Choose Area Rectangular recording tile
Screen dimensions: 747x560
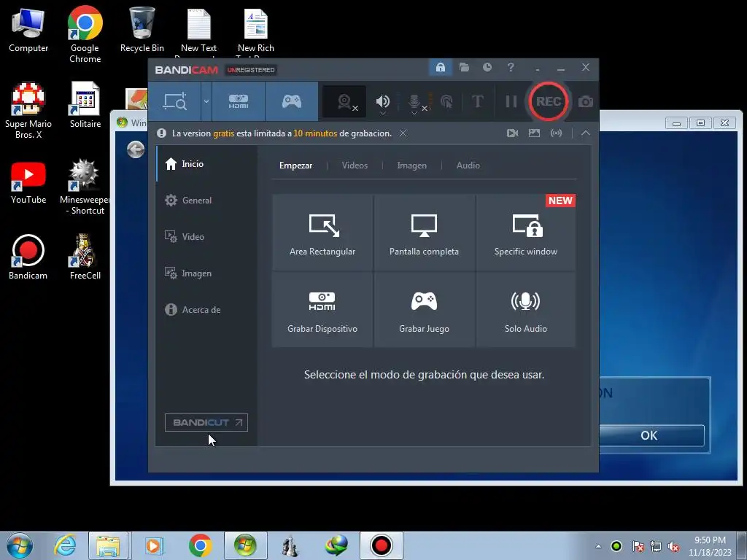322,233
